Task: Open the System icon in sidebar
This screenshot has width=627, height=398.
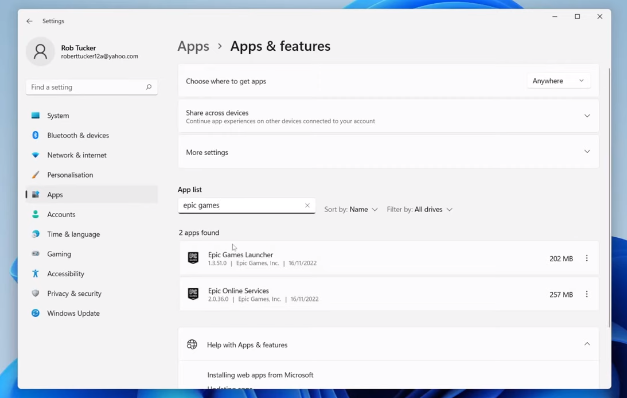Action: click(36, 116)
